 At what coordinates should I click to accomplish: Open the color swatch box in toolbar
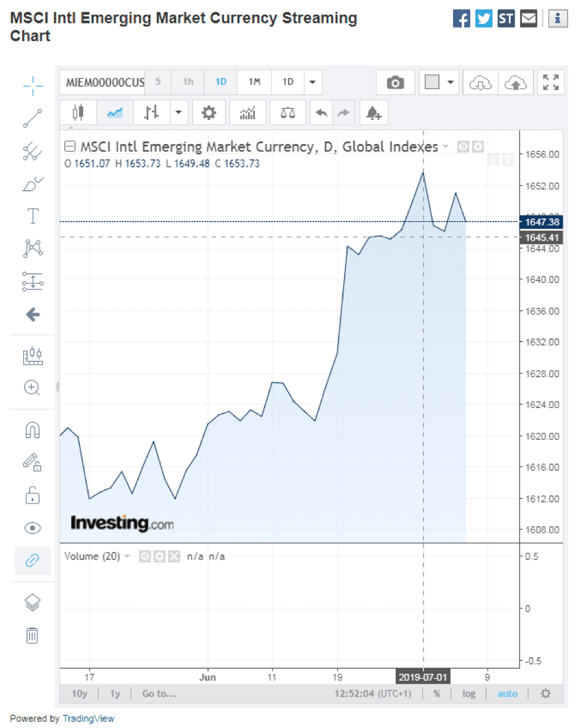(432, 82)
